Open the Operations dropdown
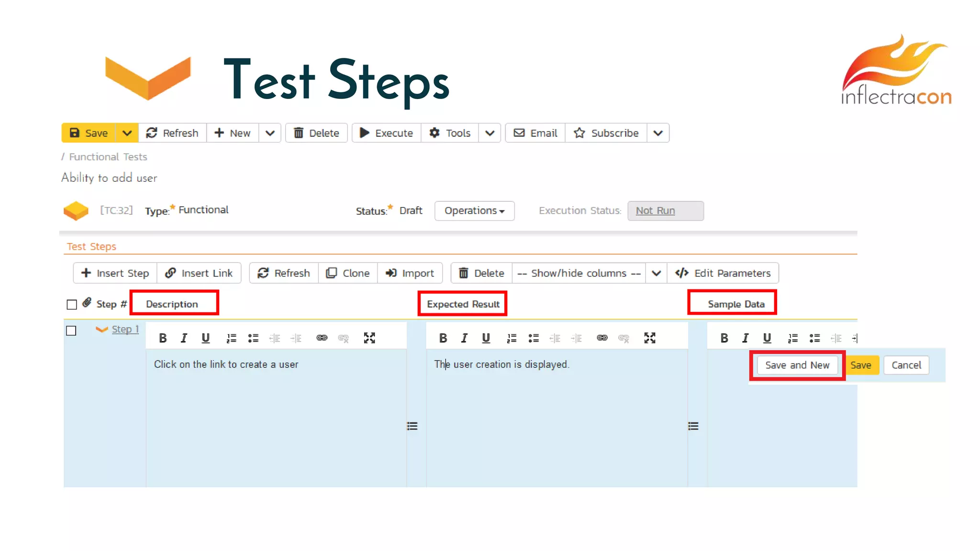The image size is (980, 551). (474, 211)
